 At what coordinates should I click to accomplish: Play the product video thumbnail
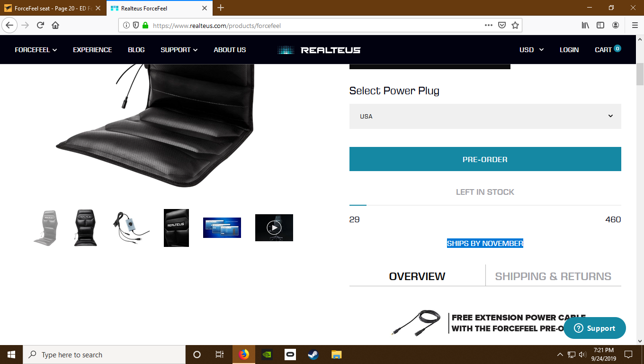coord(274,228)
